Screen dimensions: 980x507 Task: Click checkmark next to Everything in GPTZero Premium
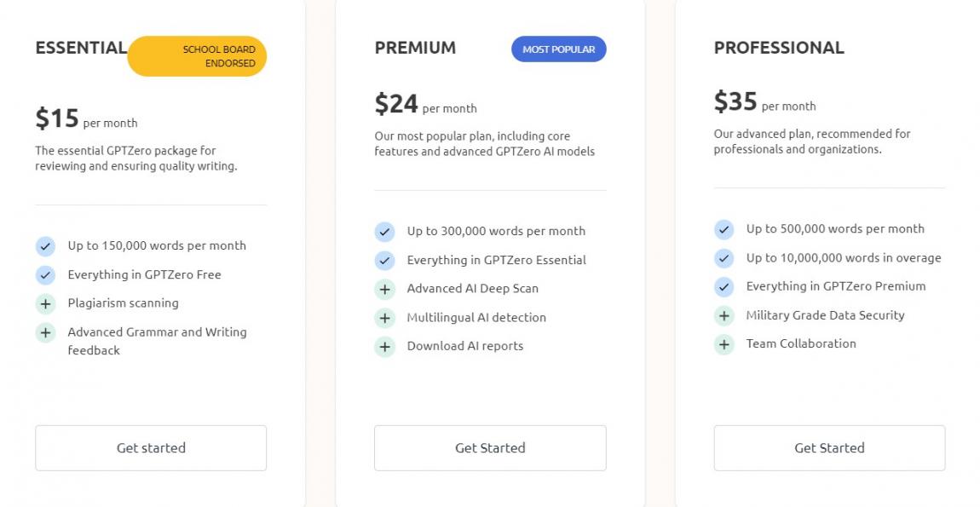[x=724, y=287]
